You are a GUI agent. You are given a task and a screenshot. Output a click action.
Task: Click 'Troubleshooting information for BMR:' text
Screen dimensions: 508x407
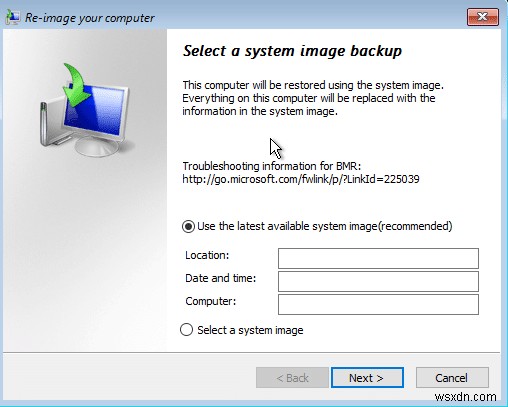click(x=272, y=166)
